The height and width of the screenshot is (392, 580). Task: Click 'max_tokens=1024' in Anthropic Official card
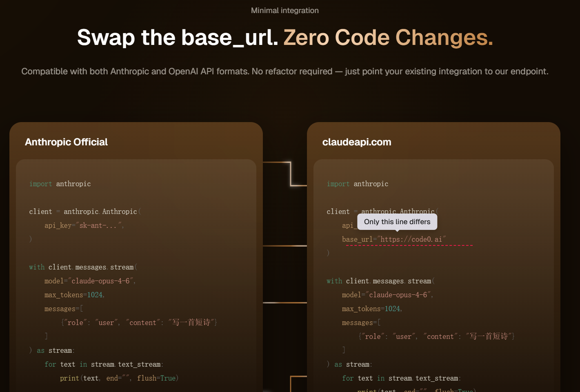pyautogui.click(x=74, y=295)
